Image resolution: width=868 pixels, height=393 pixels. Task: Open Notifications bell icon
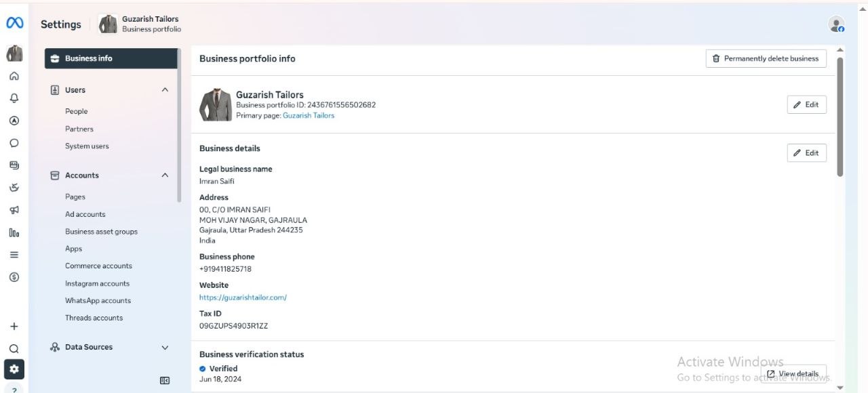tap(14, 98)
